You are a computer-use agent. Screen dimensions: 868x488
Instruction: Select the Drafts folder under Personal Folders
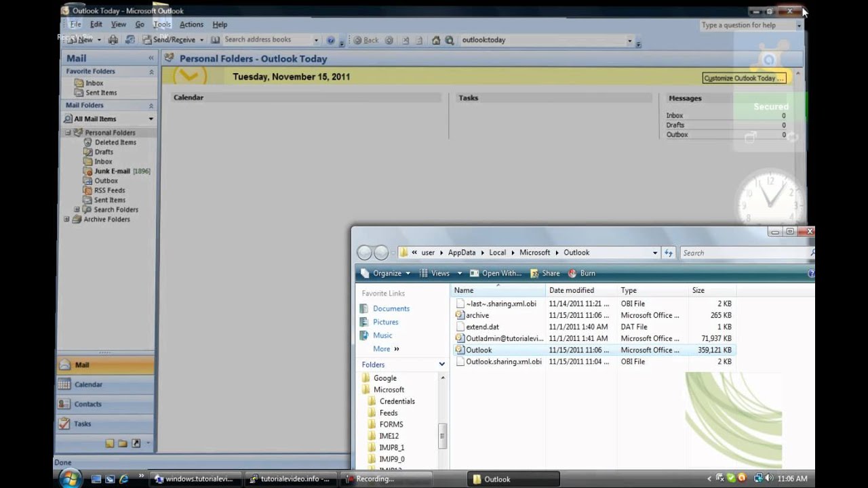tap(98, 152)
